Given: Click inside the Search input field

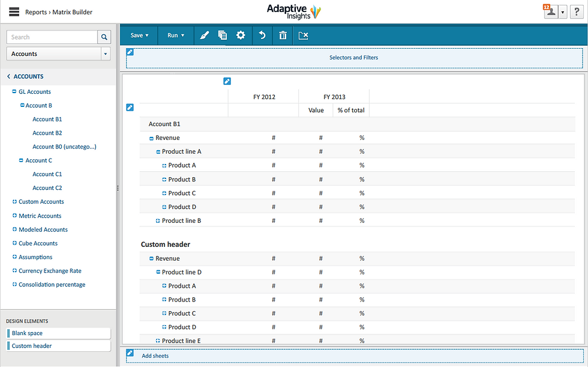Looking at the screenshot, I should pos(52,37).
